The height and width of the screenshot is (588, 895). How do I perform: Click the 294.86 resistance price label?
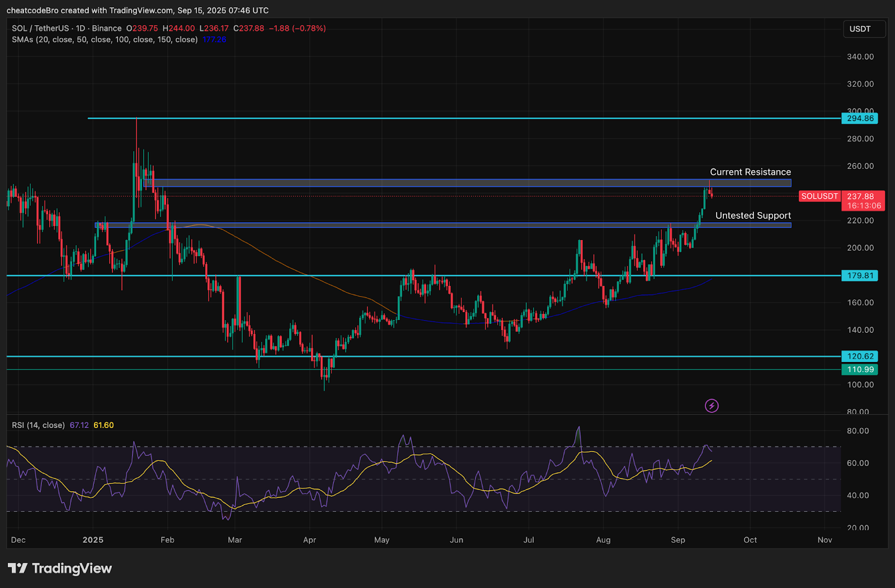pos(859,118)
